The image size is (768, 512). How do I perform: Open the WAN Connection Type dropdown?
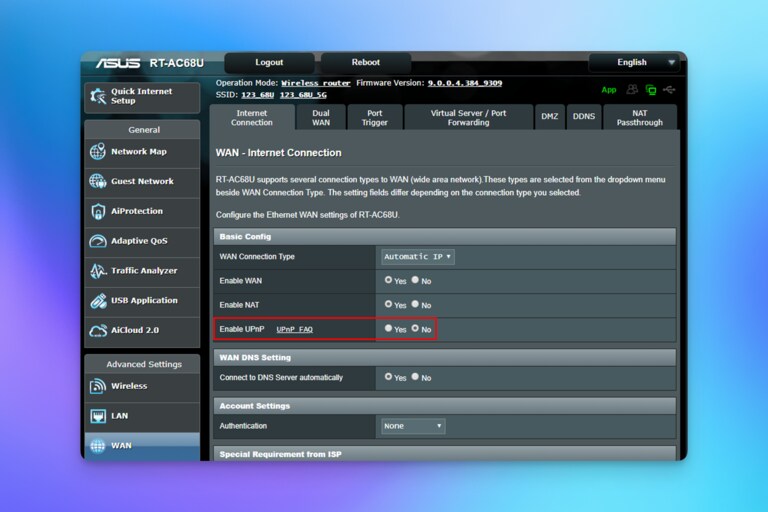click(x=418, y=257)
